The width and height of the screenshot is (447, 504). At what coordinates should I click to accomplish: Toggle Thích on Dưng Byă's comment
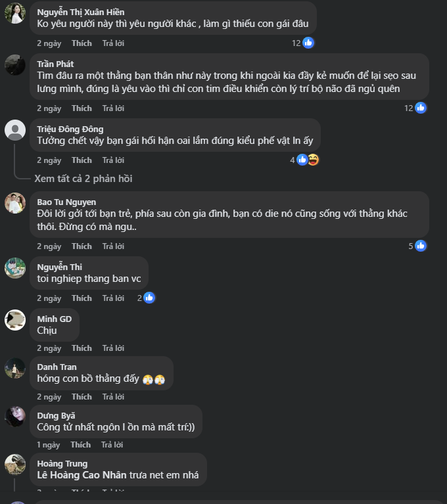pos(80,445)
